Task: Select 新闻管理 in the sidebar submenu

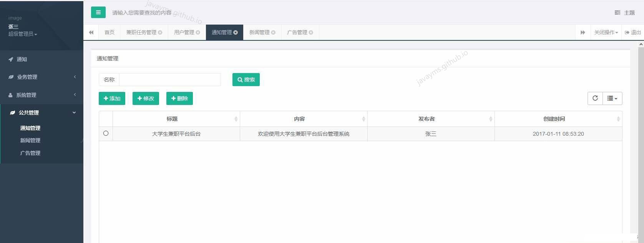Action: point(30,140)
